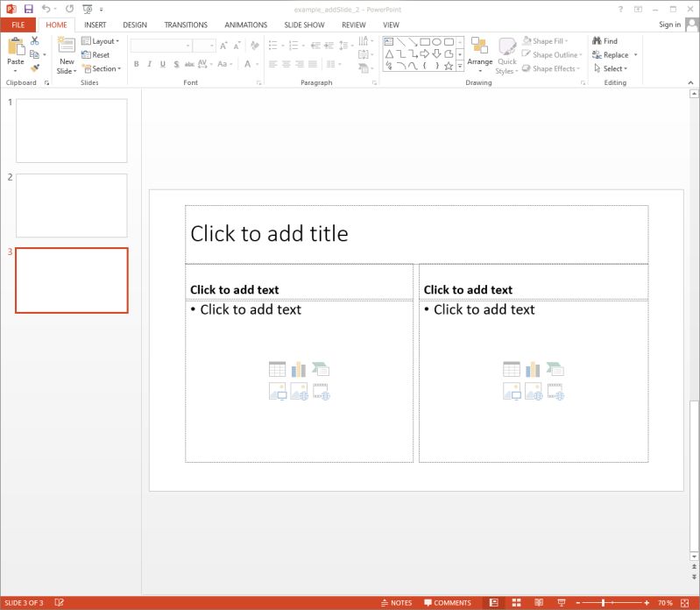Click Sign in link
This screenshot has width=700, height=610.
pos(669,25)
